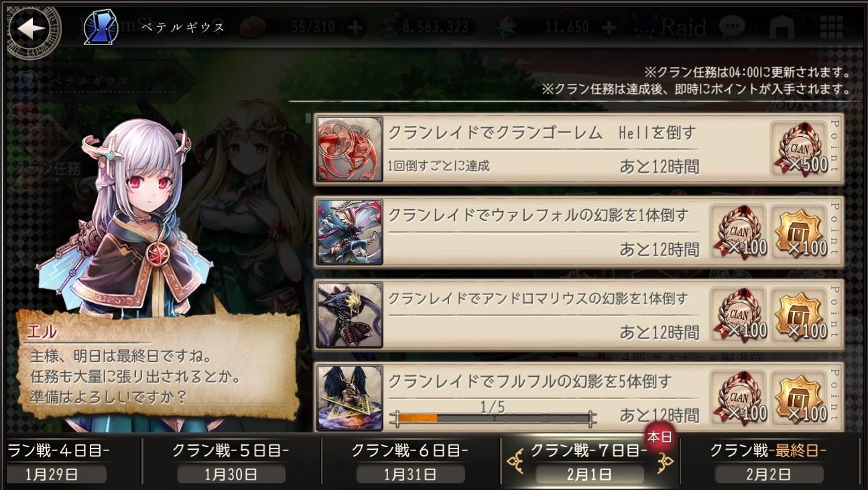868x490 pixels.
Task: Open the chat speech bubble icon
Action: pyautogui.click(x=731, y=27)
